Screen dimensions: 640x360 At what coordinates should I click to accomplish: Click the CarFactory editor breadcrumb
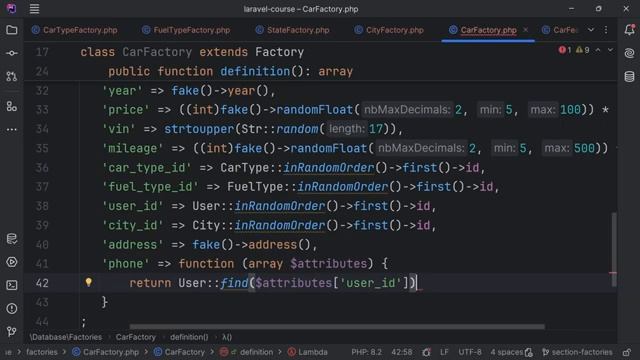point(136,337)
